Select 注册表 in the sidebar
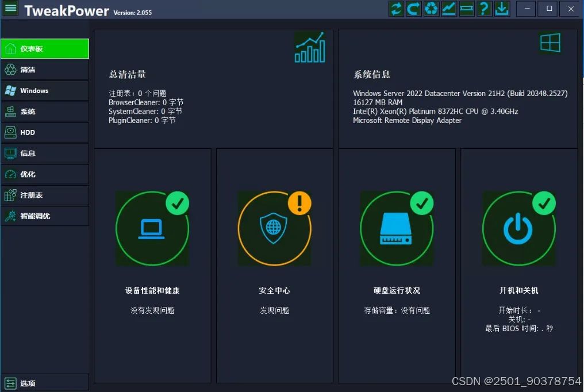 click(x=45, y=195)
